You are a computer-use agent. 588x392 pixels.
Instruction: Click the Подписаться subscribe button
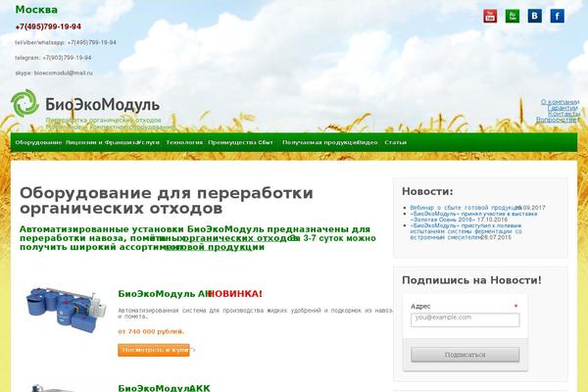(x=465, y=355)
